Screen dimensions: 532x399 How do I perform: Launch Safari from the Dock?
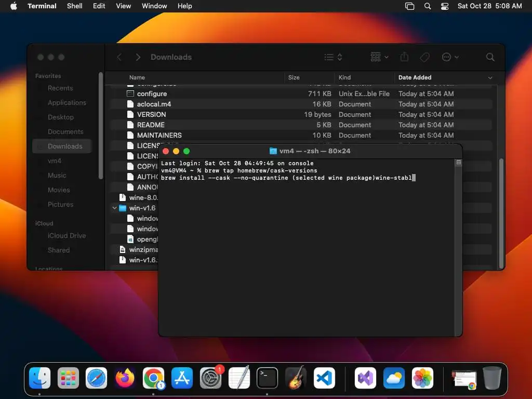point(96,378)
